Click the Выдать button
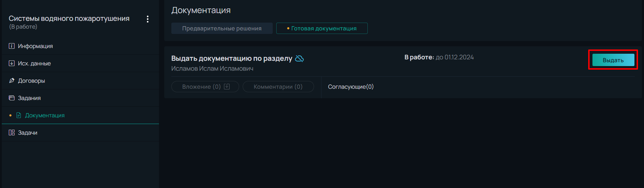The image size is (644, 188). (613, 60)
